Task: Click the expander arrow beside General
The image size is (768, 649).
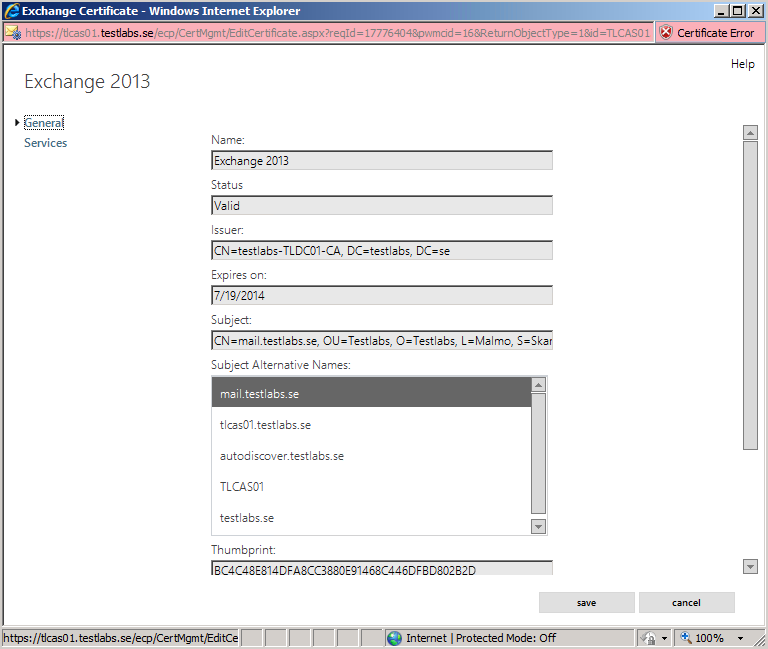Action: click(17, 122)
